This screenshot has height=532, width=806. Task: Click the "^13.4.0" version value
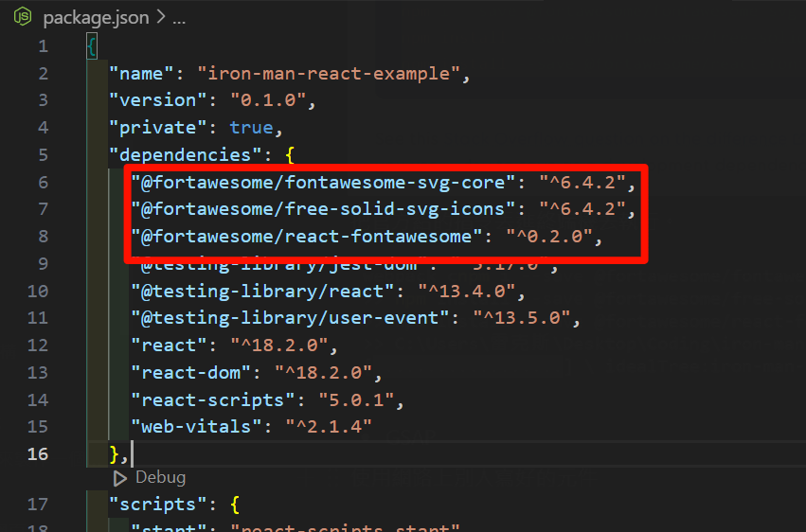coord(467,292)
